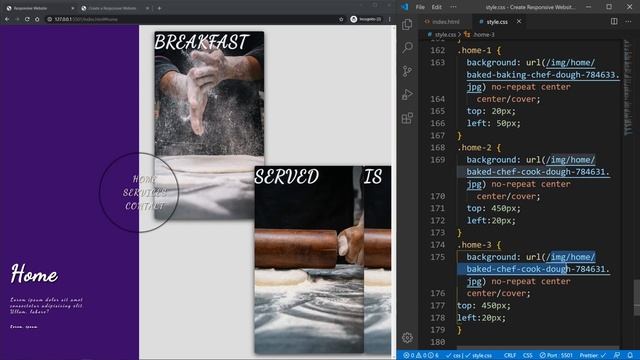Viewport: 640px width, 360px height.
Task: Open a new browser tab
Action: 160,8
